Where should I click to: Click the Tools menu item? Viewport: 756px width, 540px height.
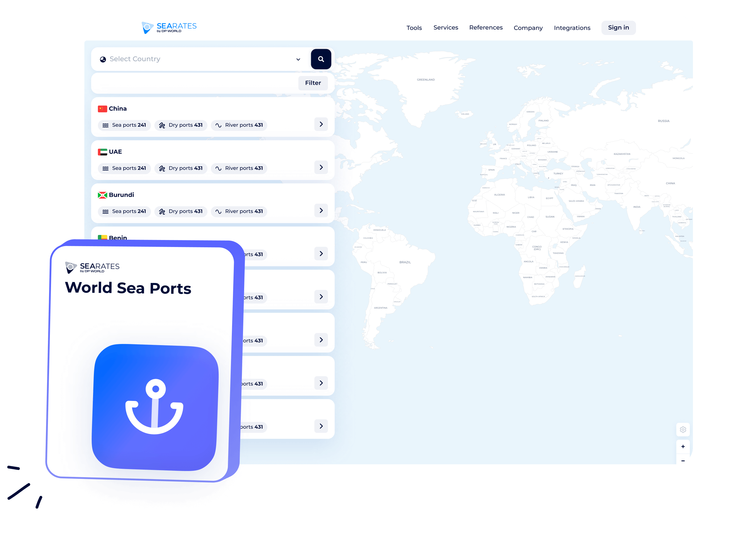(x=414, y=27)
